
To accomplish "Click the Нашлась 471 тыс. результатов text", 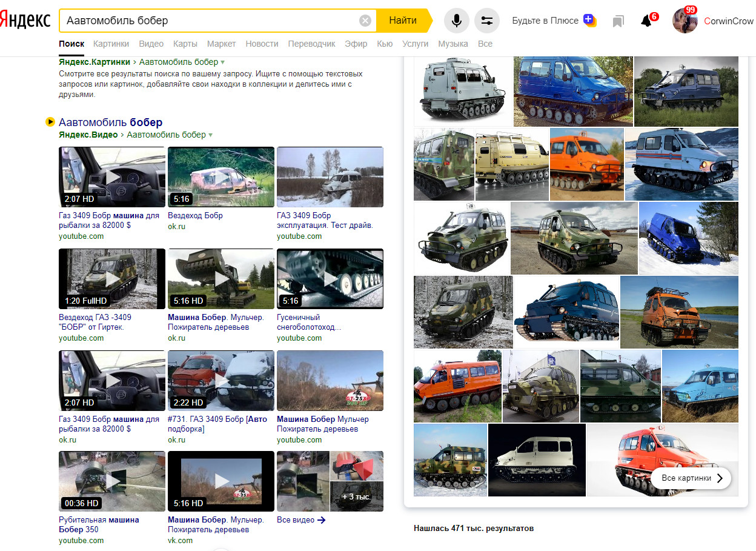I will tap(474, 529).
